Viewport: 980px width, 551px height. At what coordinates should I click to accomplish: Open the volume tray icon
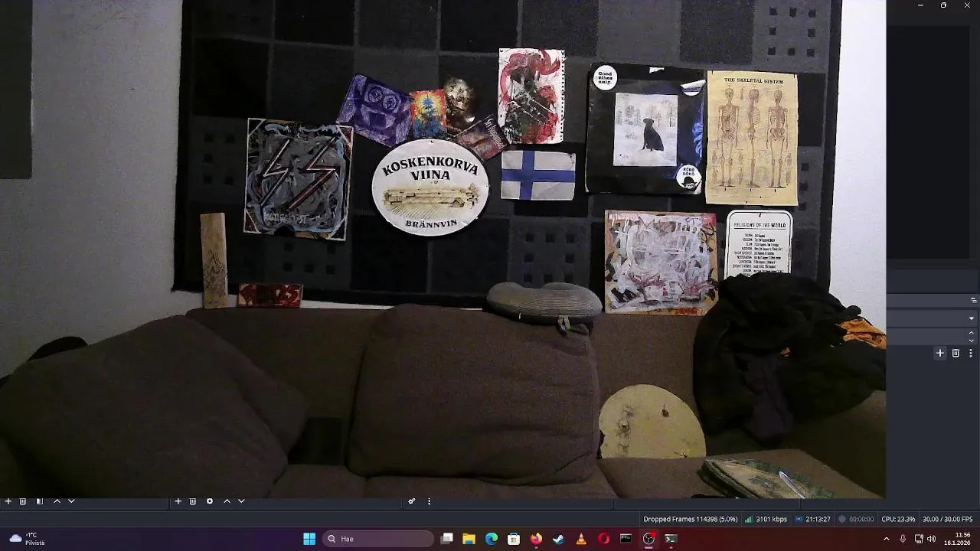coord(932,539)
